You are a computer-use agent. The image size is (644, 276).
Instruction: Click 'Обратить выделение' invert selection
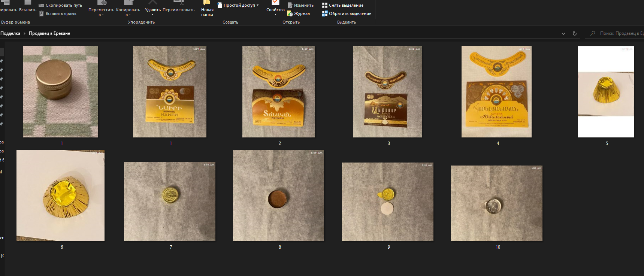point(346,13)
